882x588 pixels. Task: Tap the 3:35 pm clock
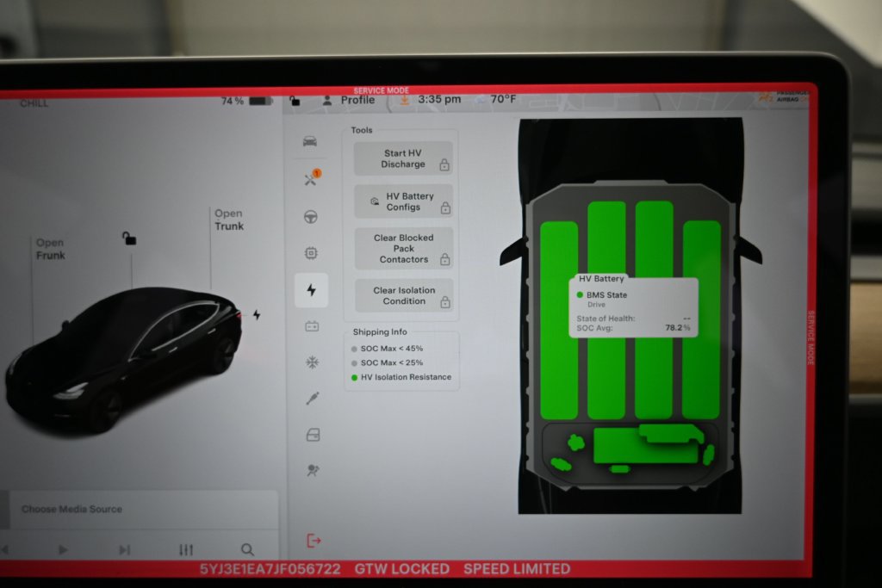[x=439, y=100]
